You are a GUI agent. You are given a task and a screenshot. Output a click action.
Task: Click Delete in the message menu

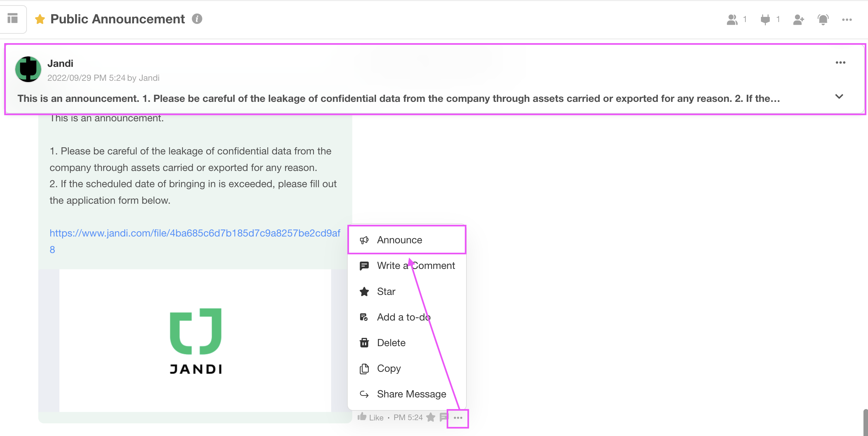click(x=391, y=343)
